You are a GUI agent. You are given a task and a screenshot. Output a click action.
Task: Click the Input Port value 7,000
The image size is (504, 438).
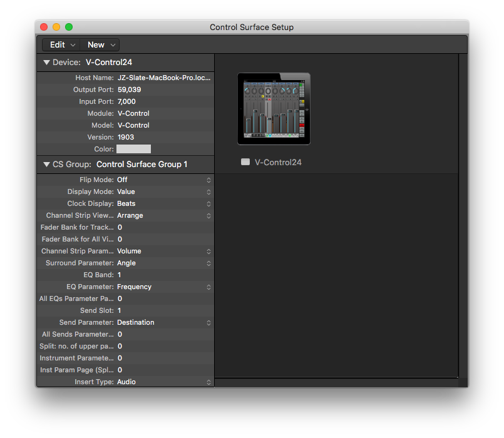[x=126, y=101]
